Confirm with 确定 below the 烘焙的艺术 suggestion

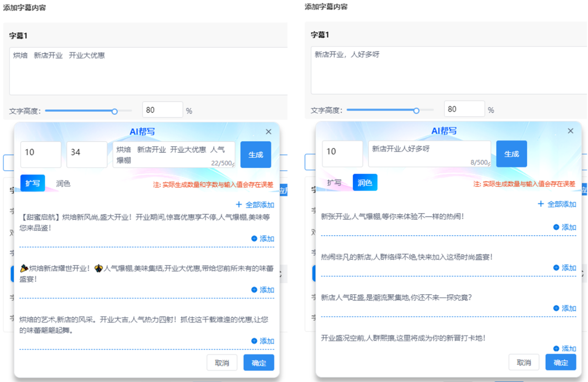click(x=259, y=363)
